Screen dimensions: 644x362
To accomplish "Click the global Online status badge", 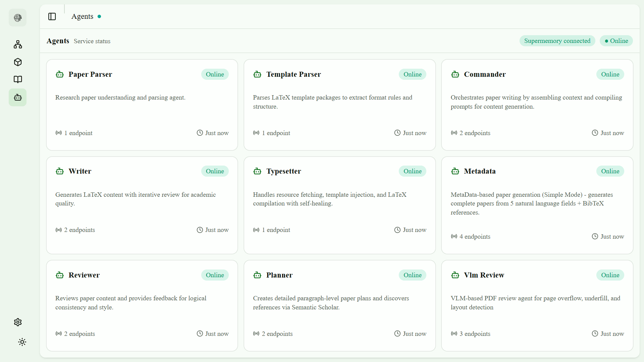I will [x=616, y=41].
